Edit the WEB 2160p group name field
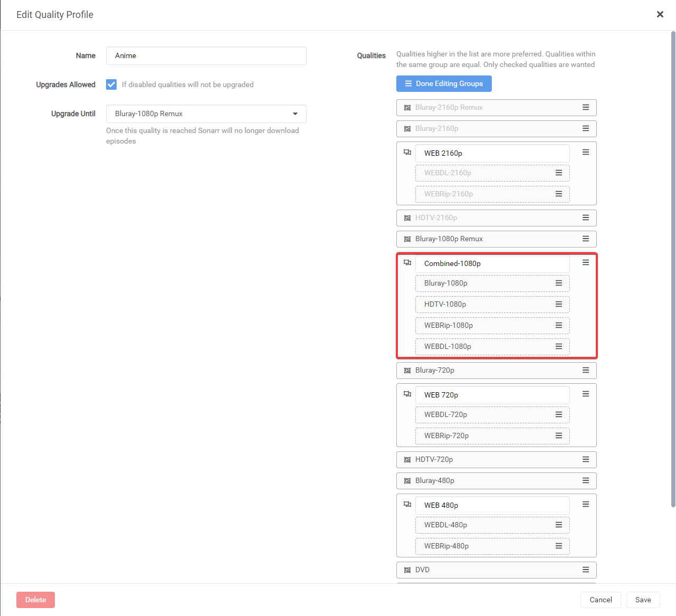This screenshot has height=616, width=676. click(492, 154)
